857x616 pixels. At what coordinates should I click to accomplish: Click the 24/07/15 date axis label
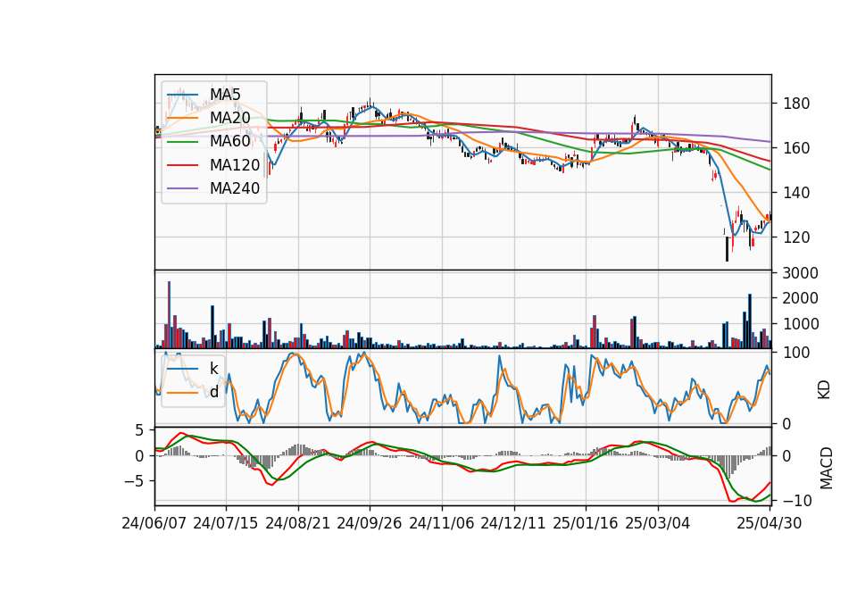[x=226, y=523]
